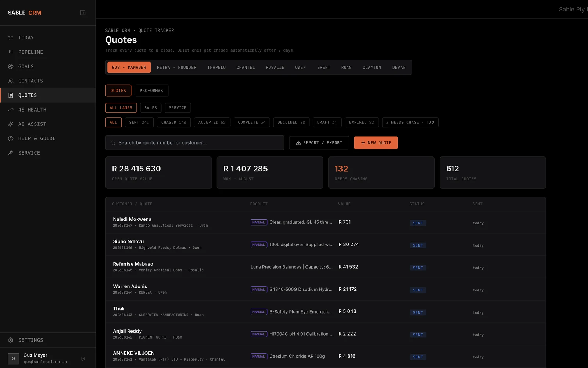Switch to Owen's quotes tab

301,67
